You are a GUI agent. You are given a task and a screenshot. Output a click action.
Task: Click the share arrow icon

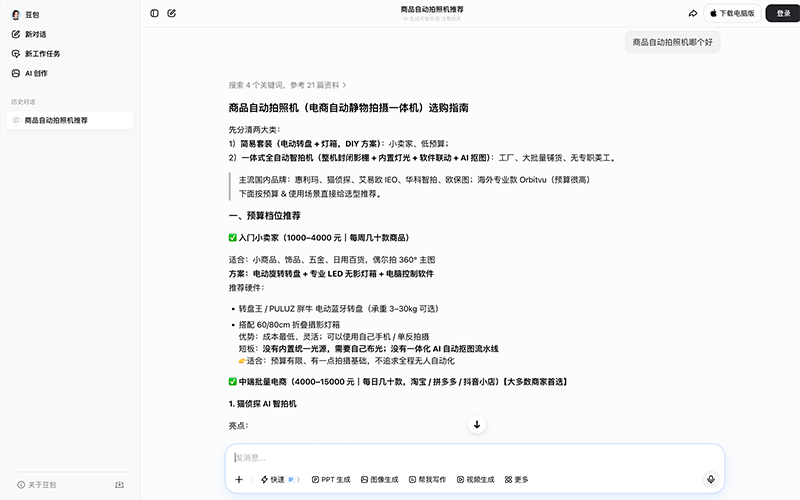click(x=692, y=13)
